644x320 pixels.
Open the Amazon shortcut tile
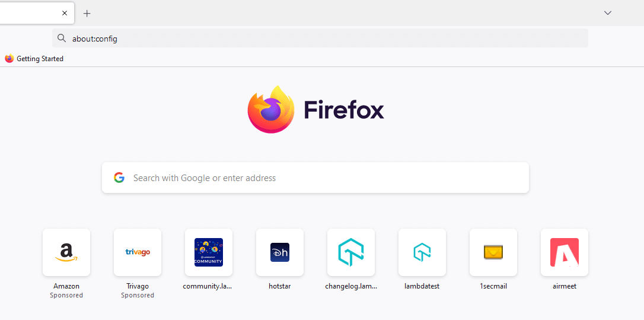66,252
